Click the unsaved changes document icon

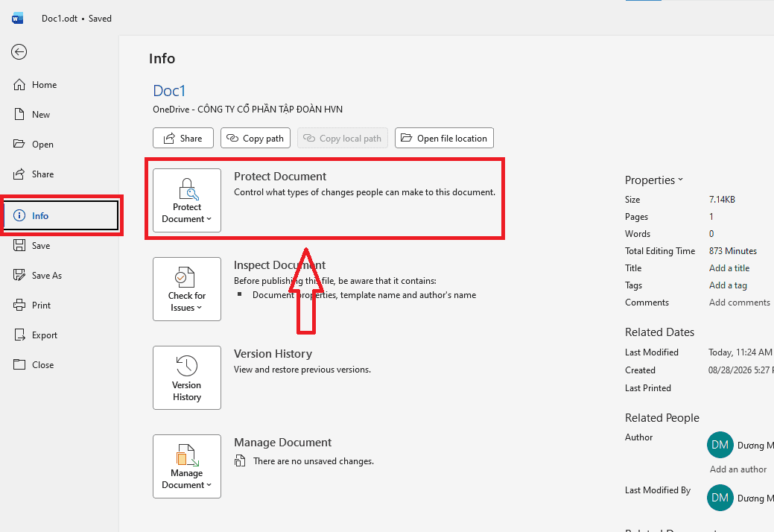[x=240, y=461]
